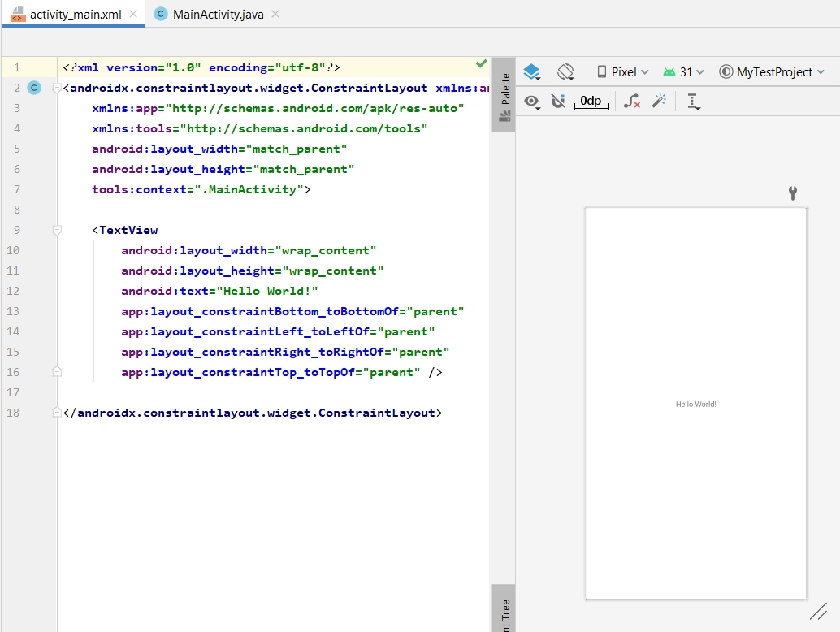840x632 pixels.
Task: Open the Guidelines helper icon
Action: [x=692, y=102]
